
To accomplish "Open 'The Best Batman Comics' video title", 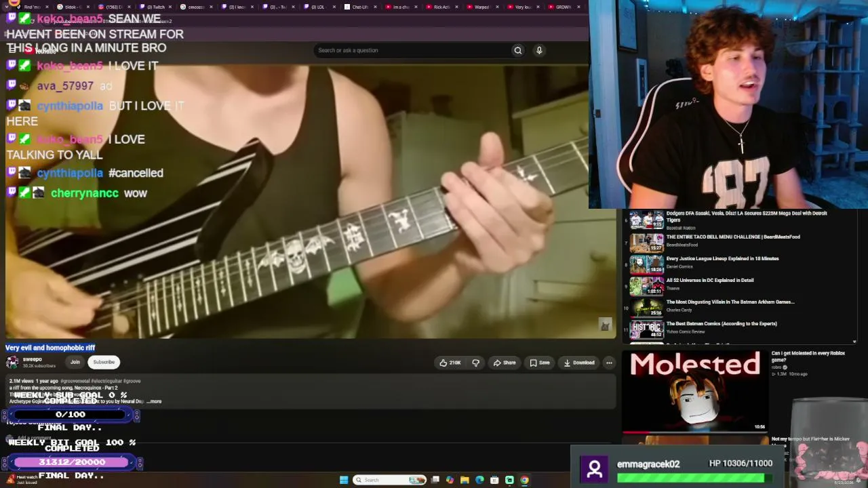I will (722, 324).
